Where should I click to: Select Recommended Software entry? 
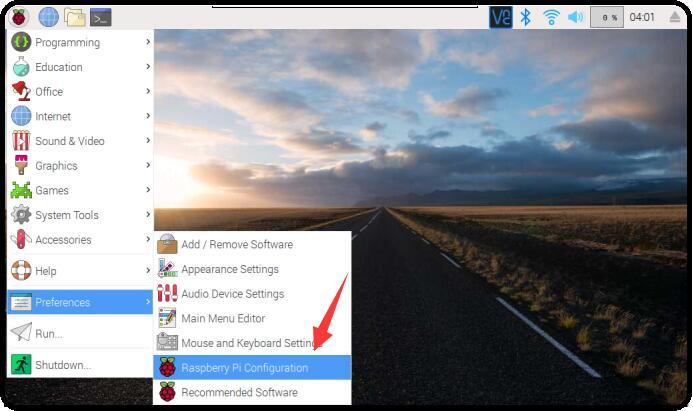pyautogui.click(x=252, y=392)
